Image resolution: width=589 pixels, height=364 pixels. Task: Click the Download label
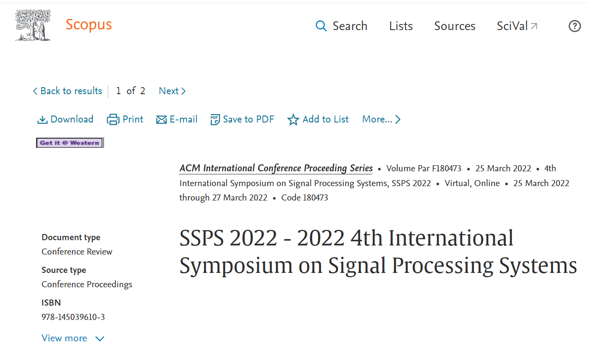(x=72, y=119)
